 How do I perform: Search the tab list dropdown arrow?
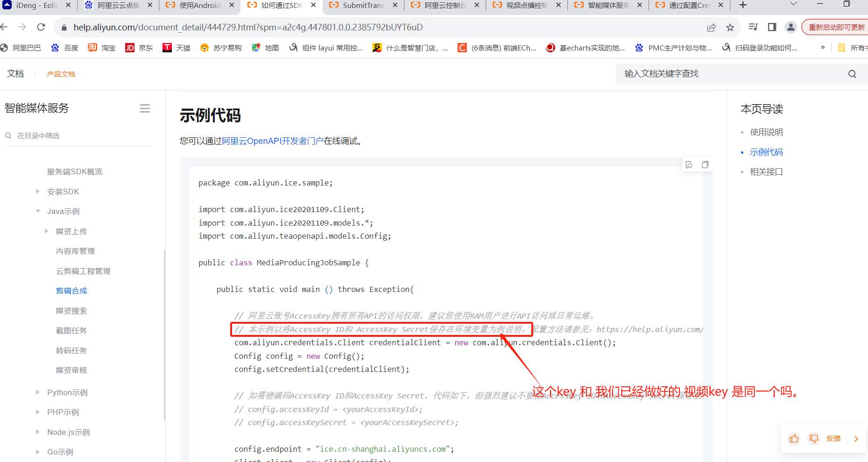pos(793,4)
